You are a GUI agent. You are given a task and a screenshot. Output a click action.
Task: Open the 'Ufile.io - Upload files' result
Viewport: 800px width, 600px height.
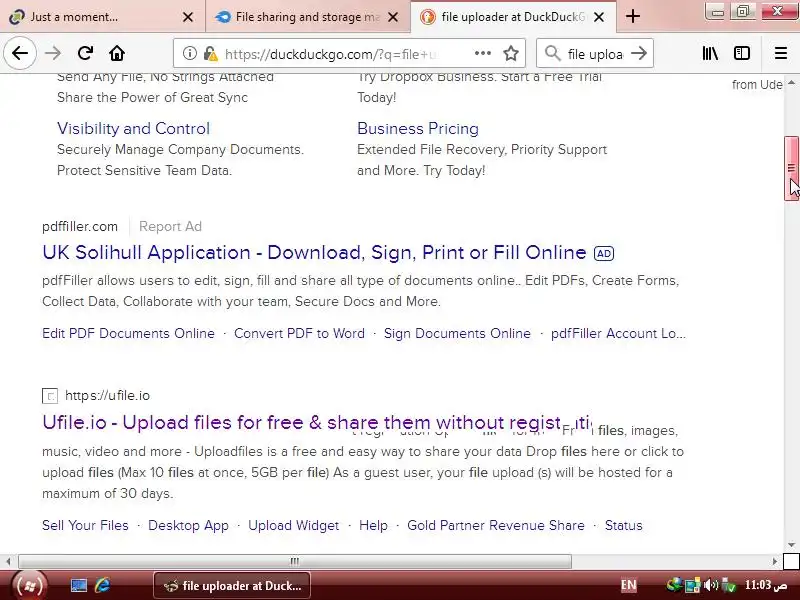point(316,422)
